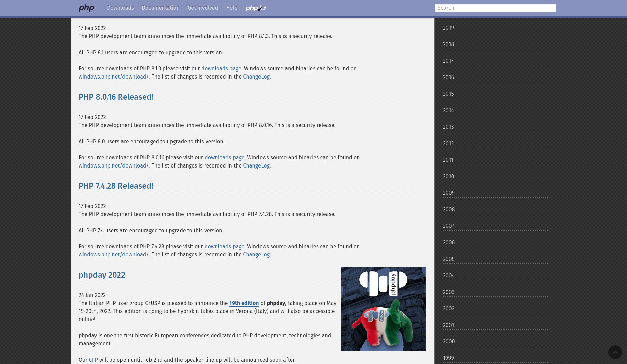Open the PHP 8.1 release badge

256,8
